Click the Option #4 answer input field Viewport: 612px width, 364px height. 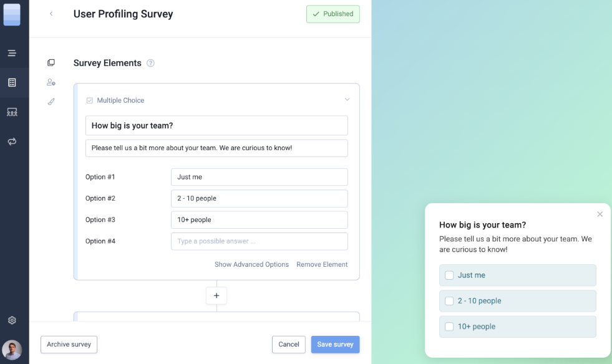259,241
